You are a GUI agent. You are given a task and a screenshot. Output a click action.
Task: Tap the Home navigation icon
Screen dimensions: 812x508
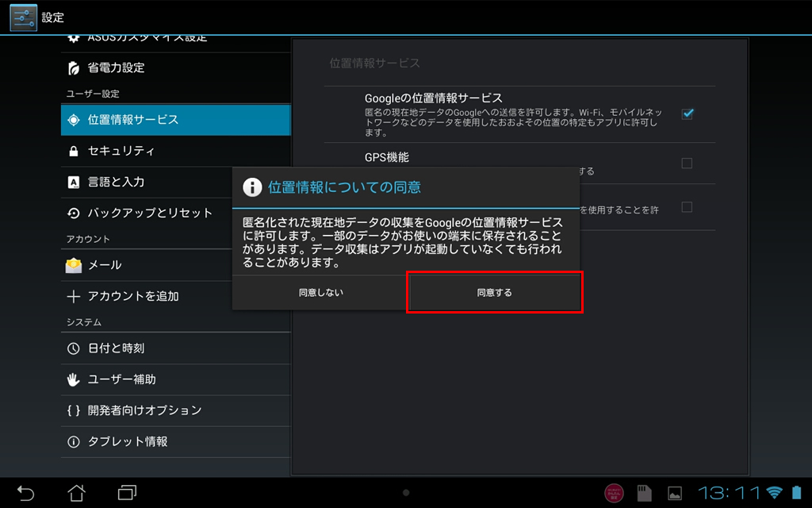coord(76,492)
